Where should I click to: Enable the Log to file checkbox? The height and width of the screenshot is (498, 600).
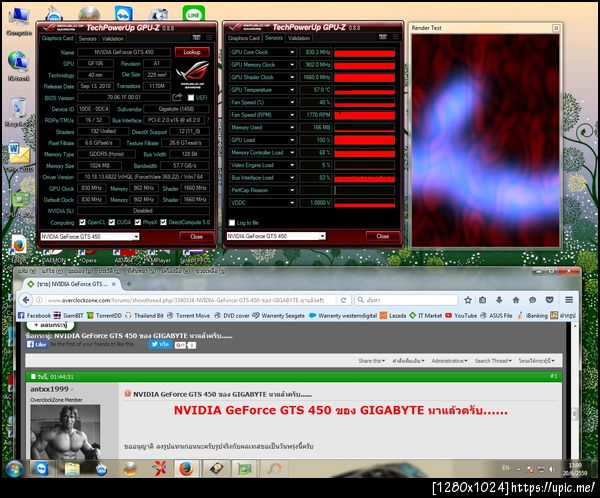click(232, 223)
